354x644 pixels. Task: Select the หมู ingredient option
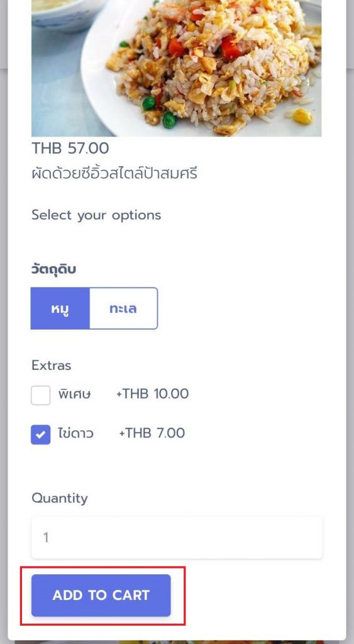coord(60,308)
